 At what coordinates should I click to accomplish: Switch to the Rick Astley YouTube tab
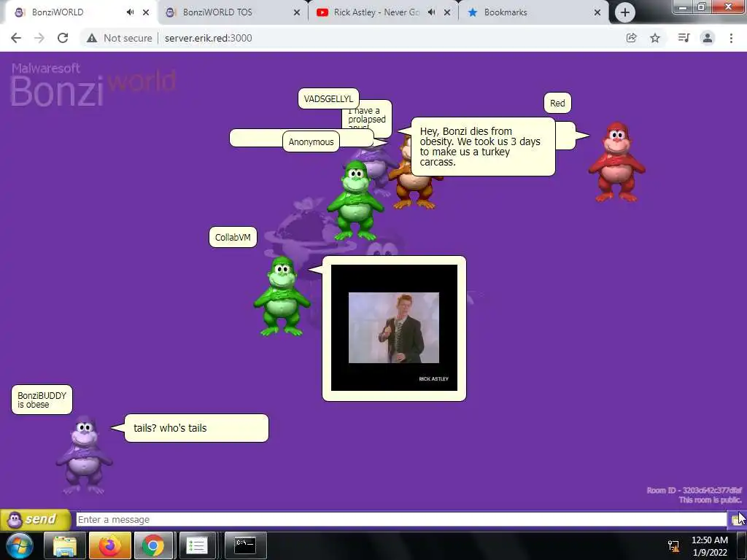pos(382,12)
